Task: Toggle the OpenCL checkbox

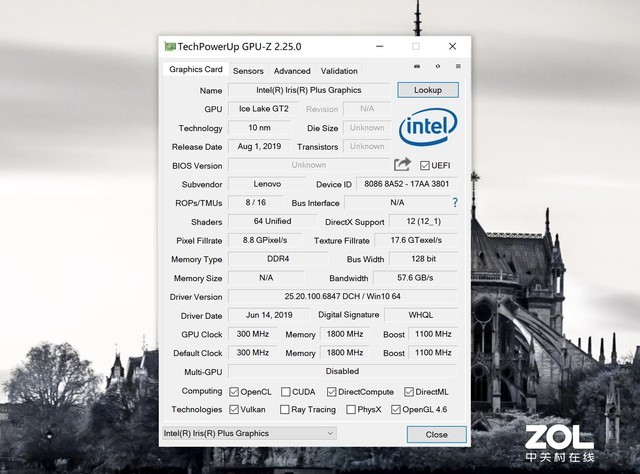Action: [x=234, y=392]
